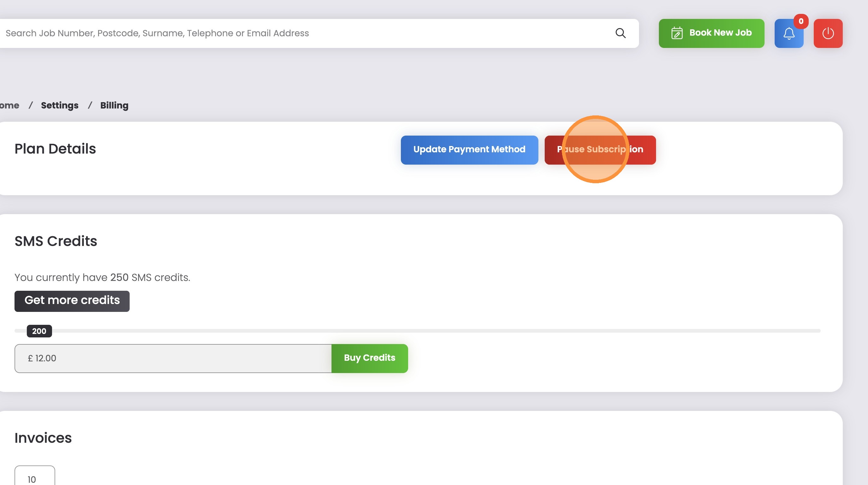Click the slider handle labeled 200
Image resolution: width=868 pixels, height=485 pixels.
pyautogui.click(x=39, y=331)
